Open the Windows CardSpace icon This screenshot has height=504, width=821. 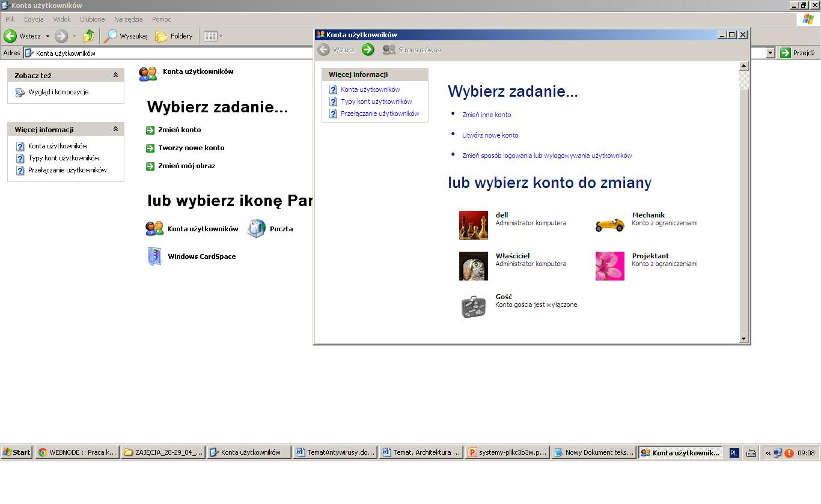point(154,257)
